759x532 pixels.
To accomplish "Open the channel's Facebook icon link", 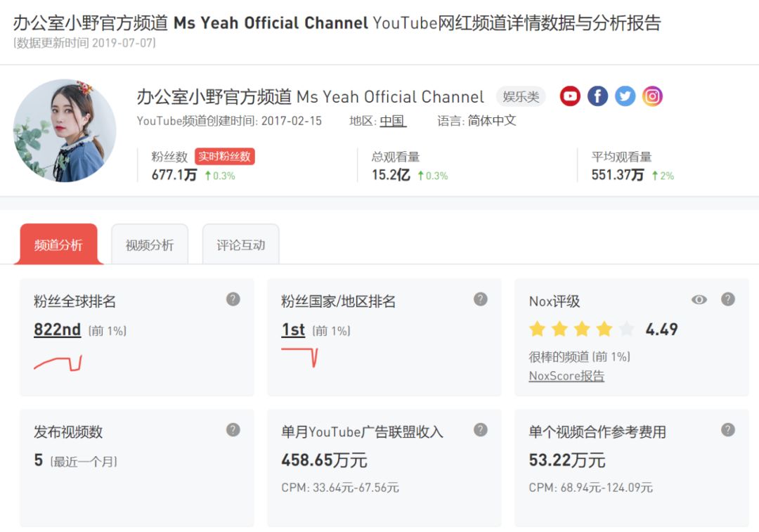I will click(x=597, y=96).
